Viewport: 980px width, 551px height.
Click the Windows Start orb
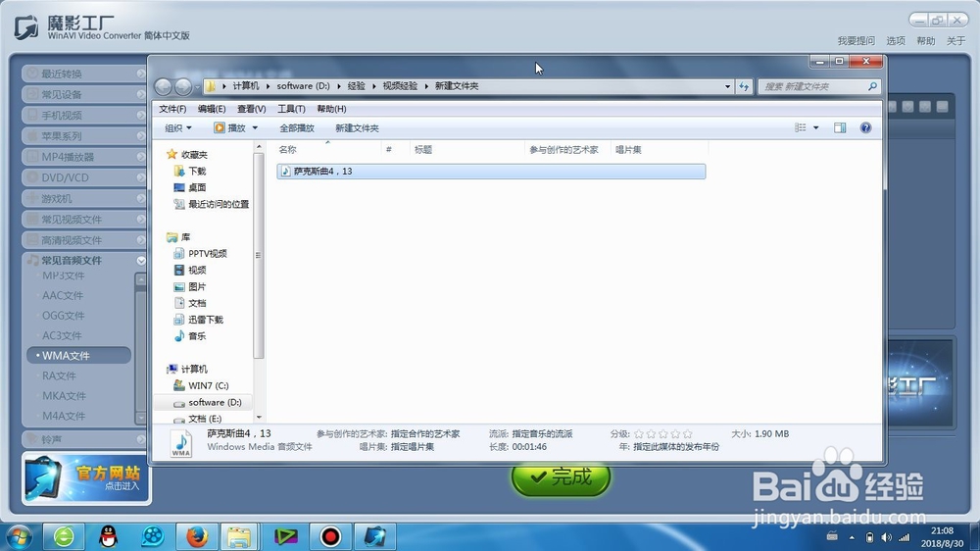pos(18,536)
